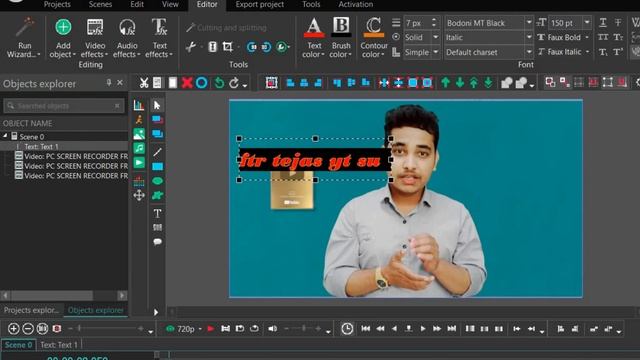Click the Add object button
This screenshot has height=360, width=640.
click(63, 38)
